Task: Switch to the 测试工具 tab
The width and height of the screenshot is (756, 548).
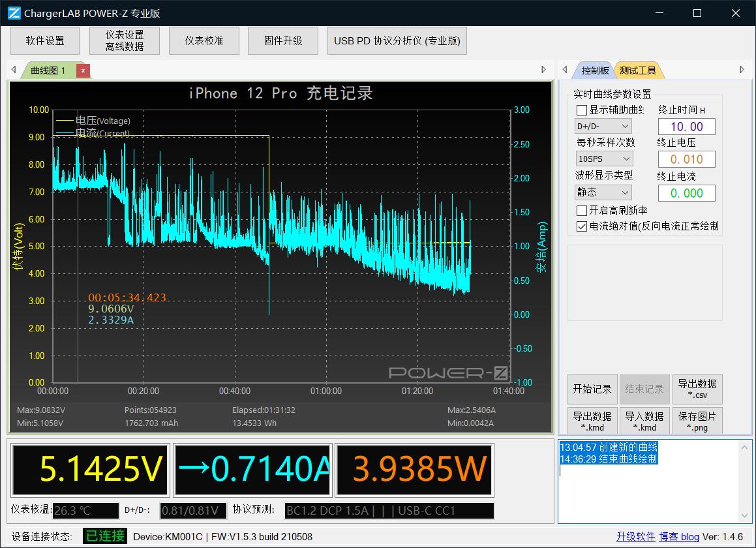Action: [637, 70]
